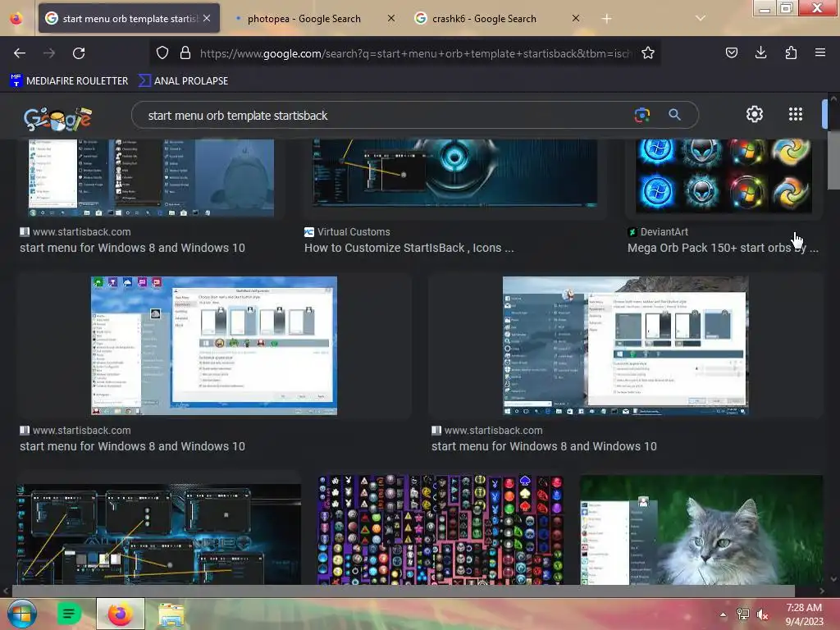Open the blue-sky StartIsBack configuration thumbnail
840x630 pixels.
pyautogui.click(x=214, y=345)
